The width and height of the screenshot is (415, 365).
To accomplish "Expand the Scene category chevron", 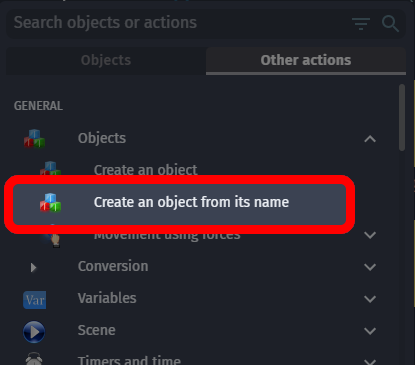I will (370, 331).
